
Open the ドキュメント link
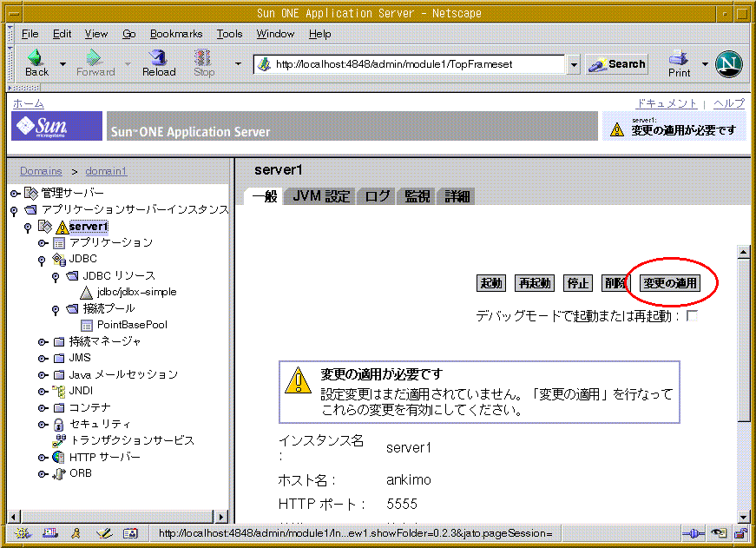click(x=667, y=103)
